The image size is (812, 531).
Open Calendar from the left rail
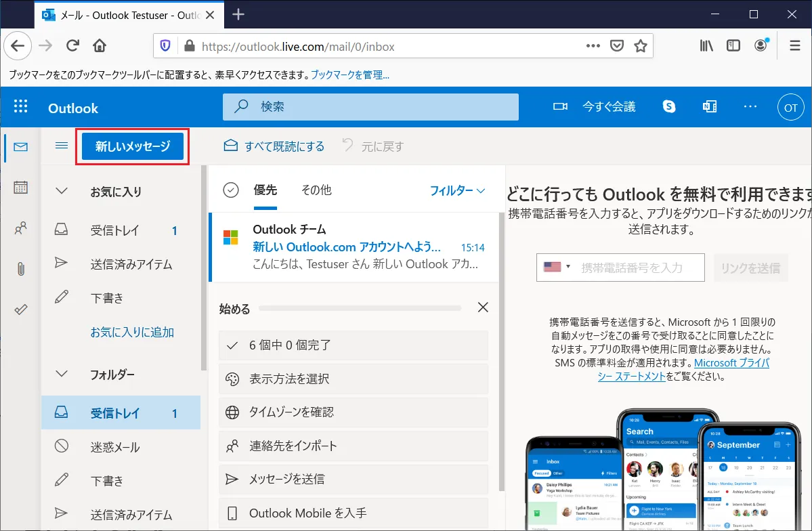tap(21, 187)
